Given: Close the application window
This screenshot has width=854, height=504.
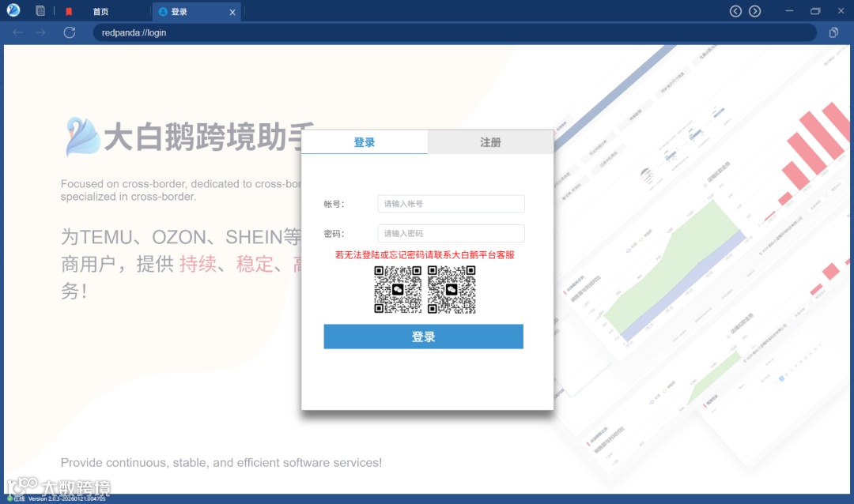Looking at the screenshot, I should pos(841,11).
